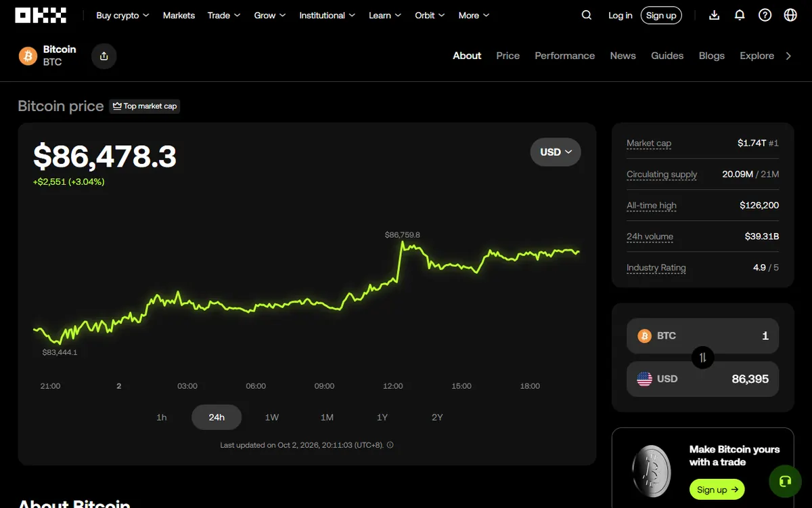Click the crown Top market cap badge
The height and width of the screenshot is (508, 812).
point(145,106)
